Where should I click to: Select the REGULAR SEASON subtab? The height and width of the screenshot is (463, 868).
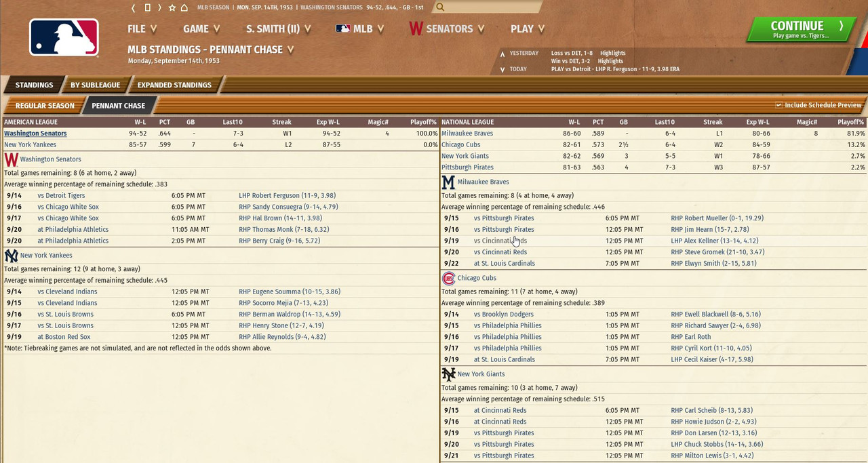click(45, 106)
